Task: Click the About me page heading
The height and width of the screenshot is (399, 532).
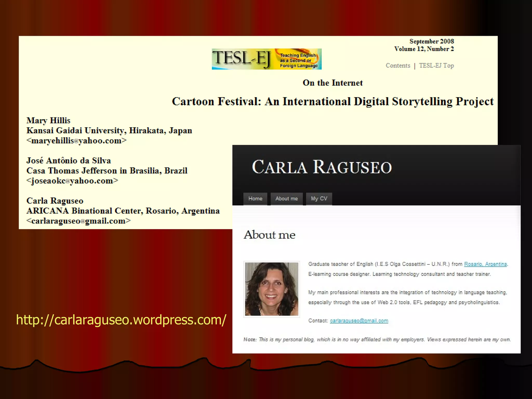Action: click(269, 235)
